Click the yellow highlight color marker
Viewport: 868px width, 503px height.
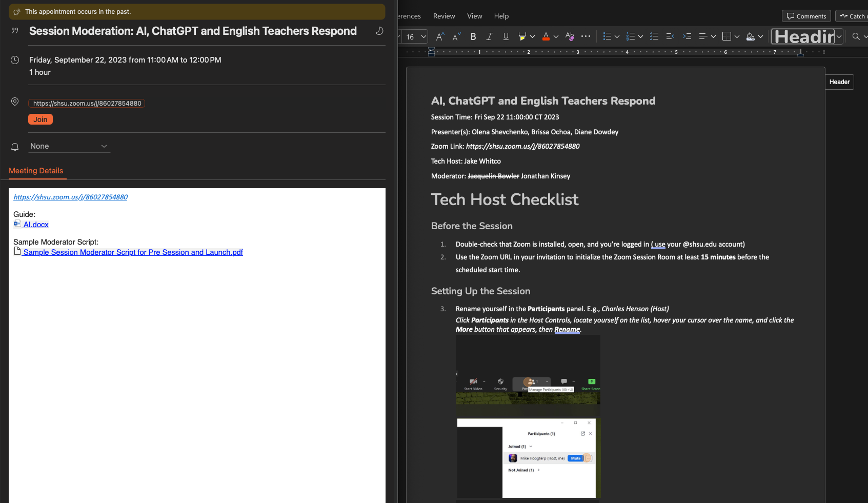tap(522, 36)
